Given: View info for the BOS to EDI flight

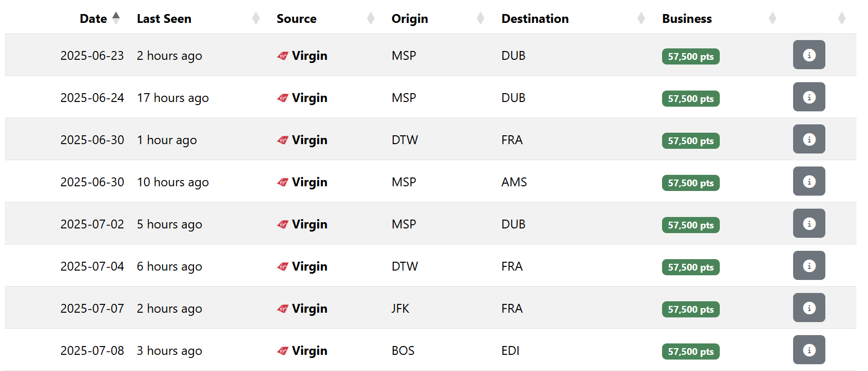Looking at the screenshot, I should 809,350.
